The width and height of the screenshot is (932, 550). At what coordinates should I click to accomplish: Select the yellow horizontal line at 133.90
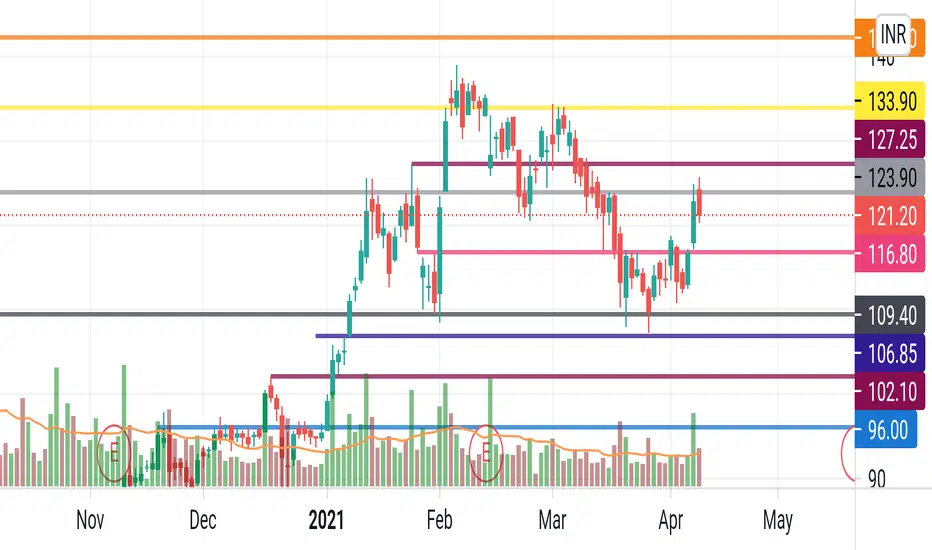coord(427,108)
